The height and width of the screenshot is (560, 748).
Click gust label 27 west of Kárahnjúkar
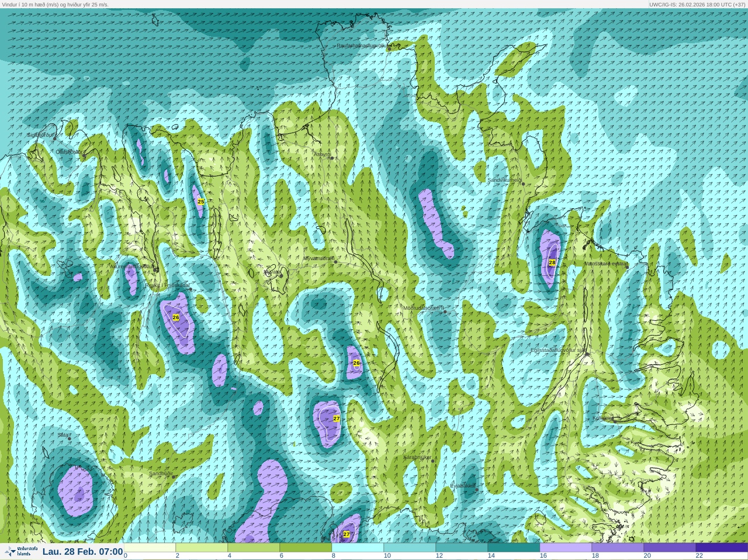[x=337, y=419]
